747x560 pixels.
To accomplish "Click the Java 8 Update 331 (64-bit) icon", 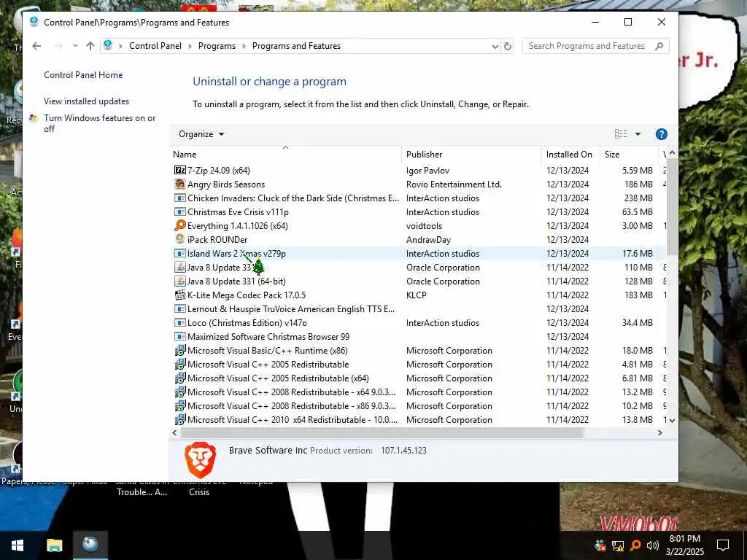I will [x=179, y=281].
